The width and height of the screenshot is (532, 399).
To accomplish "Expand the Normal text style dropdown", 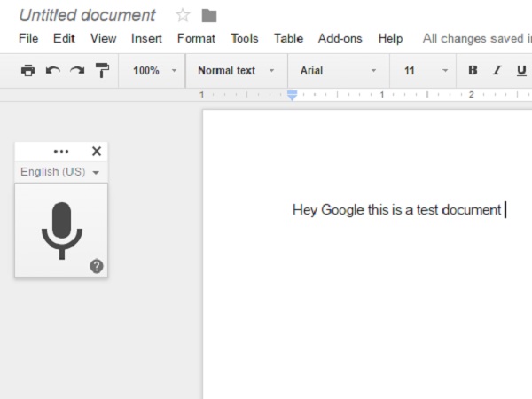I will 235,71.
